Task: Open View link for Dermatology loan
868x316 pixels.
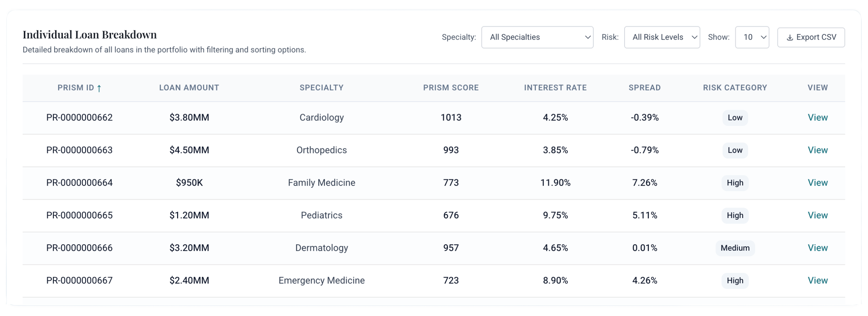Action: (x=817, y=248)
